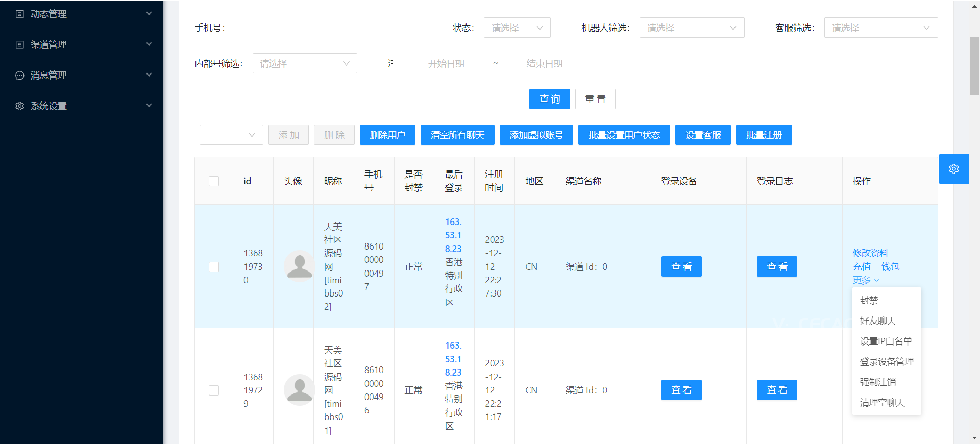The height and width of the screenshot is (444, 980).
Task: Click avatar of user 13619730
Action: point(299,266)
